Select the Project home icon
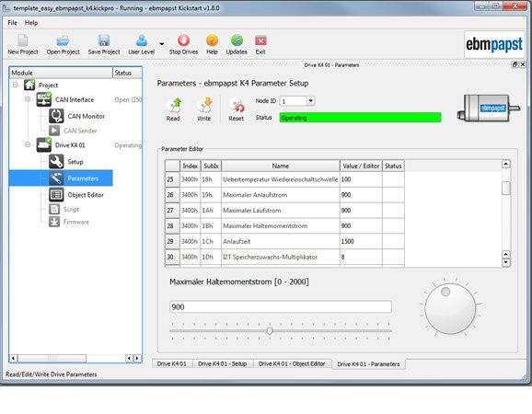 coord(29,85)
